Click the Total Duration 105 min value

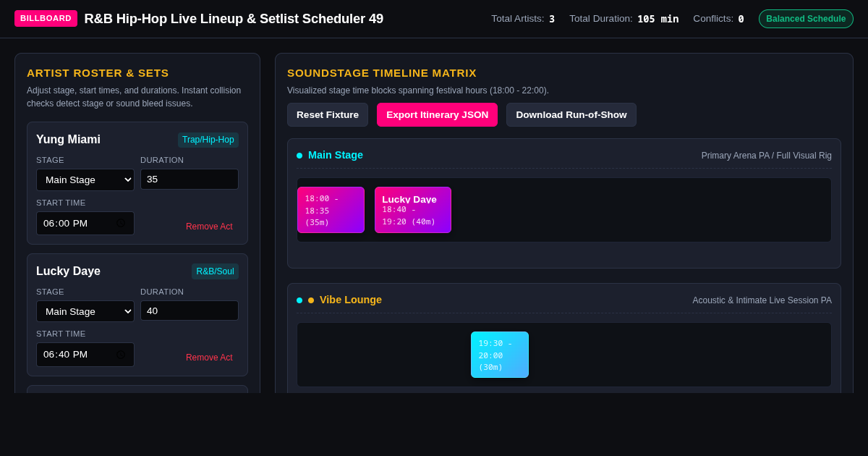(658, 19)
